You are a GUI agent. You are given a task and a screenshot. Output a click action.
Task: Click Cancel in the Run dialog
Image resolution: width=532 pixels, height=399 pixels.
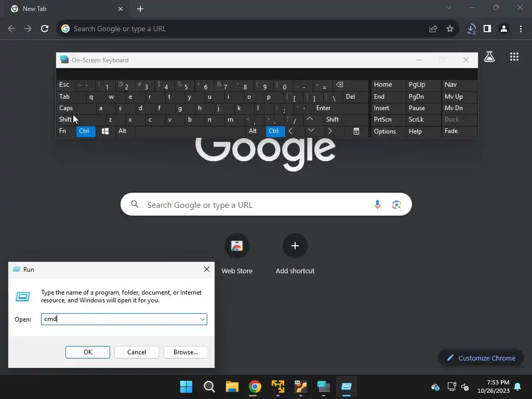pyautogui.click(x=137, y=352)
